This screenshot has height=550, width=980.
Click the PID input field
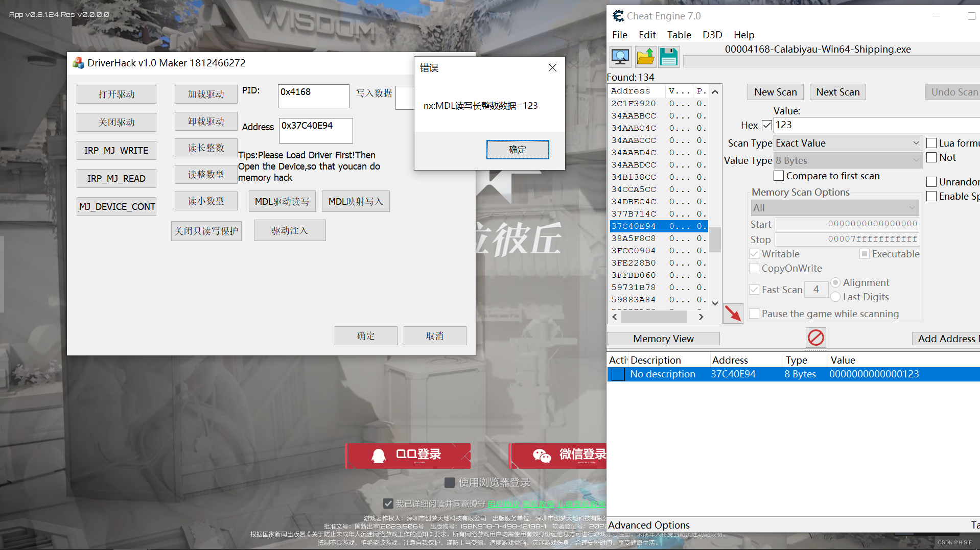click(313, 96)
